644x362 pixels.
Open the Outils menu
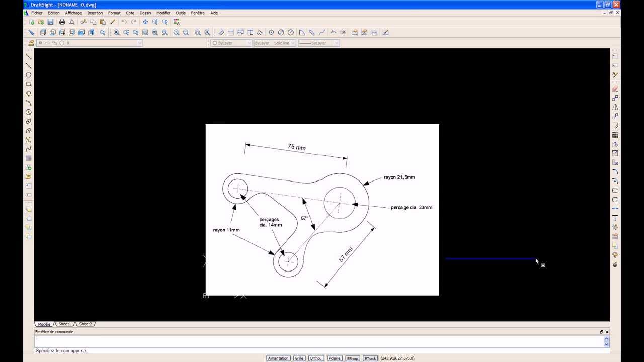point(181,13)
